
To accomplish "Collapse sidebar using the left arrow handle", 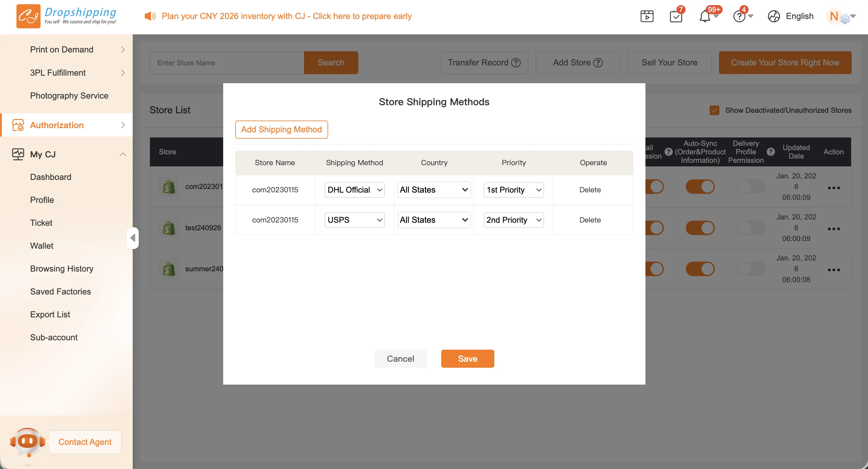I will (x=133, y=238).
